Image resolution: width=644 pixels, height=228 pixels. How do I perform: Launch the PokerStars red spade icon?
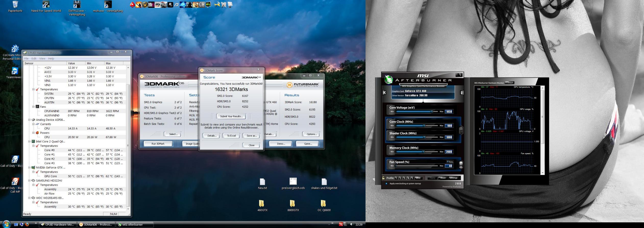point(132,5)
